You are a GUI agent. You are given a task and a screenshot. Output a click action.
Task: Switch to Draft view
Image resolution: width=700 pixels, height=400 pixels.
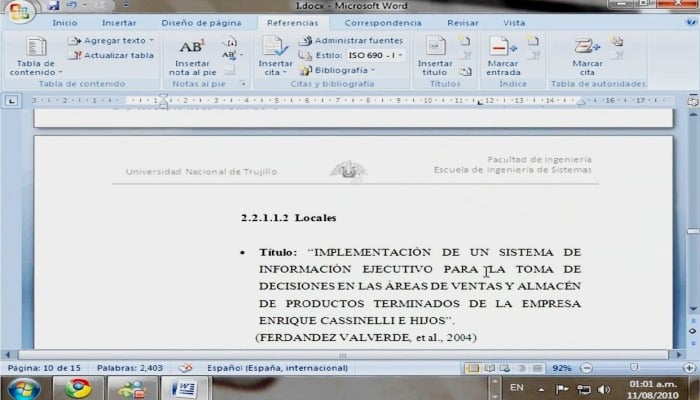(538, 368)
